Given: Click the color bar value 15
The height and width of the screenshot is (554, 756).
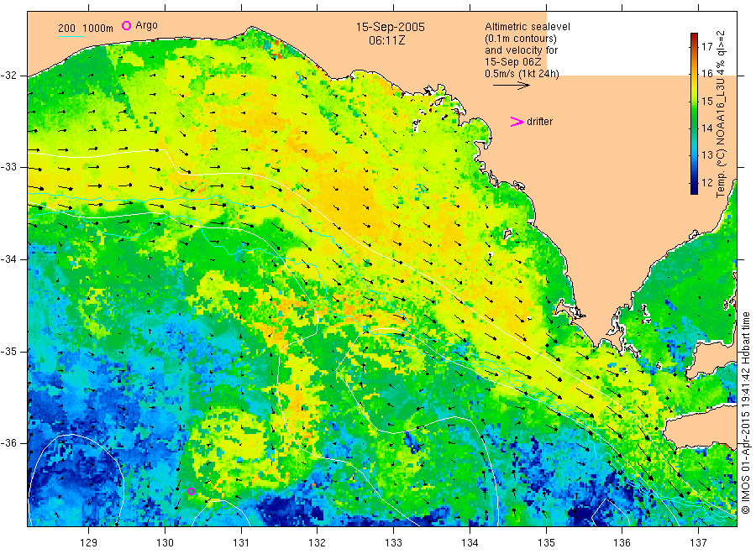Looking at the screenshot, I should [706, 102].
